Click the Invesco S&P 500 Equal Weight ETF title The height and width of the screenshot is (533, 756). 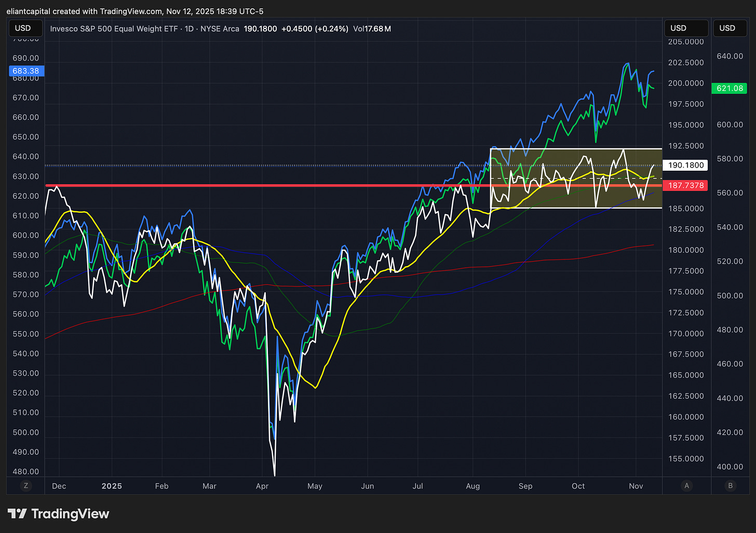(x=115, y=29)
